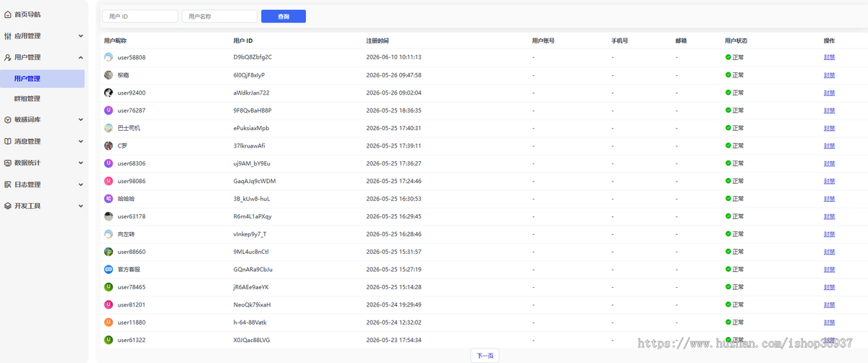
Task: Click 封禁 link for 巴士司机
Action: pos(829,128)
